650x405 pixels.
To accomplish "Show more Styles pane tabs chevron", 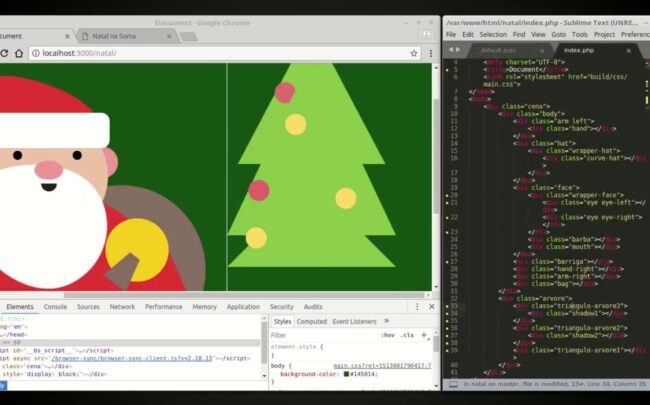I will click(x=387, y=321).
